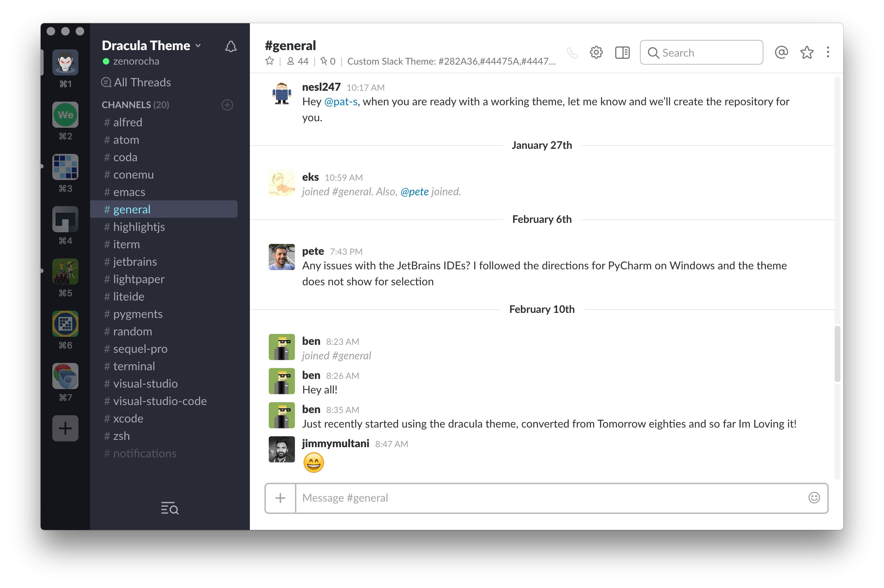Click the 7:43 PM timestamp on pete's message

[x=346, y=252]
